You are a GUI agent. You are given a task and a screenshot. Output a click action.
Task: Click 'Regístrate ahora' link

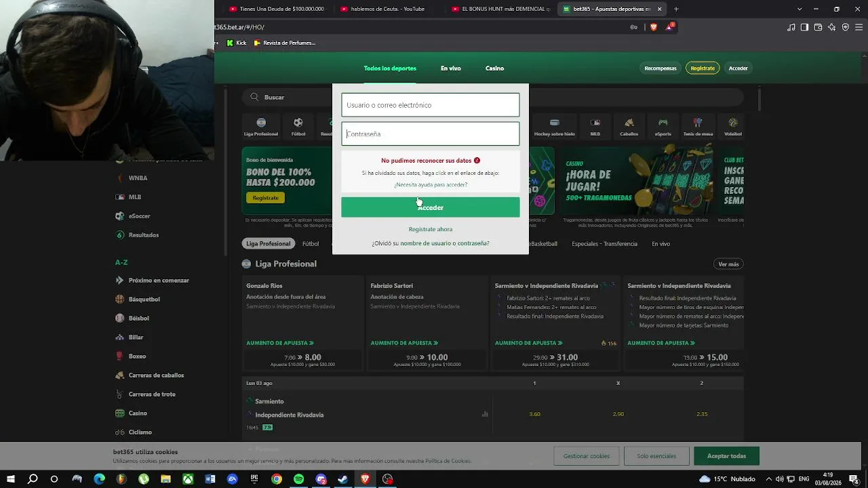[431, 229]
